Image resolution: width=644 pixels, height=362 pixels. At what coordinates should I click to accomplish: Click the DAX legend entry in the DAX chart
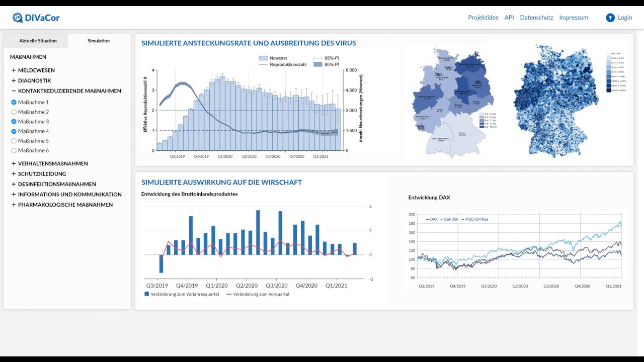[x=432, y=219]
